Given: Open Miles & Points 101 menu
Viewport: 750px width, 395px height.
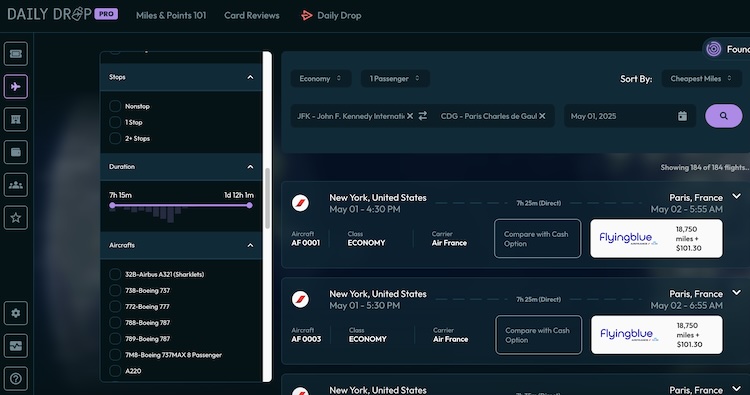Looking at the screenshot, I should click(171, 15).
